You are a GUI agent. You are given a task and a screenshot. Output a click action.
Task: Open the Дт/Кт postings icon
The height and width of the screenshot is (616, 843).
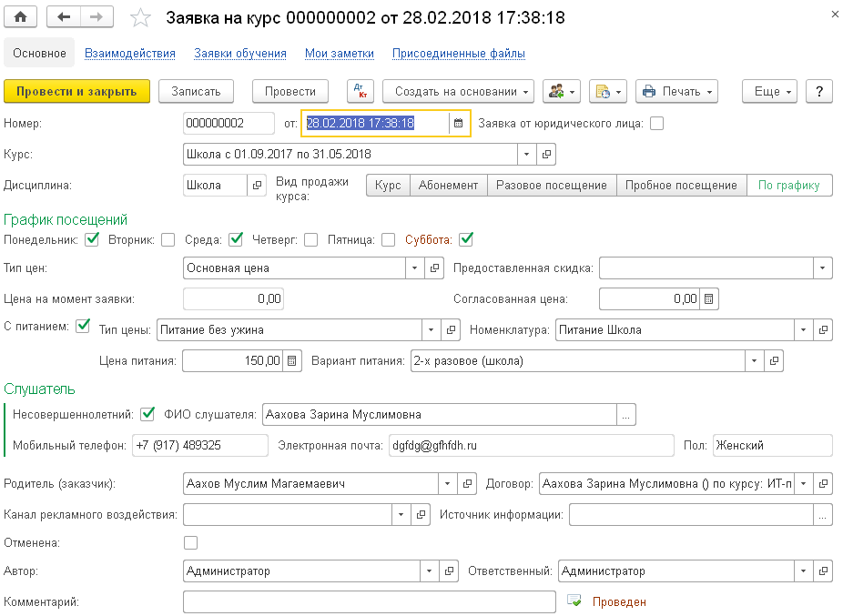pos(361,91)
